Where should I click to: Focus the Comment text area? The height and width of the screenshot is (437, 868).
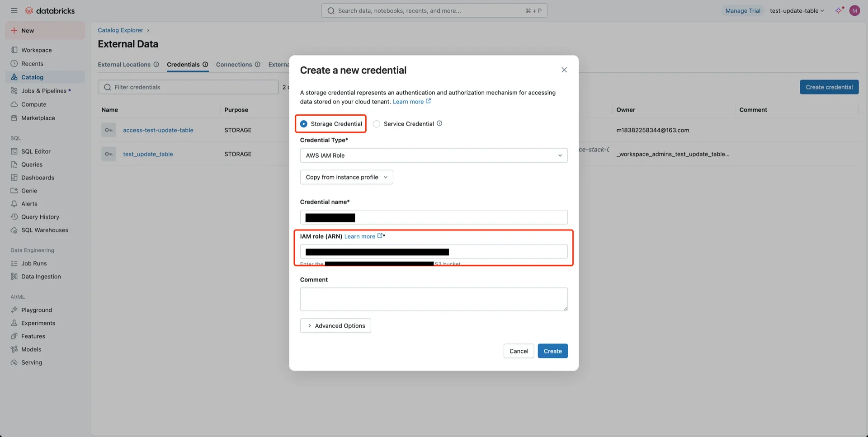pyautogui.click(x=434, y=299)
